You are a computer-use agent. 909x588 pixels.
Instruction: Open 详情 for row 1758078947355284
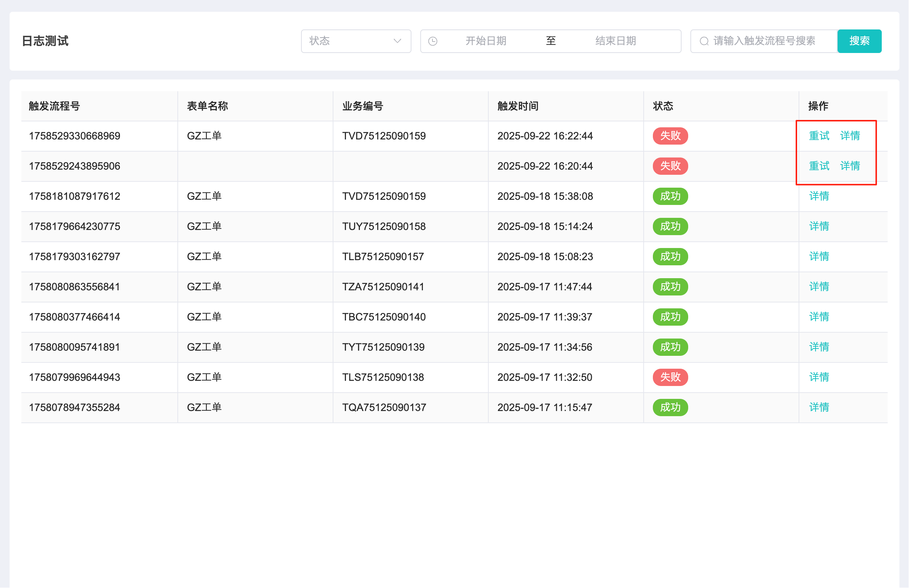point(819,407)
